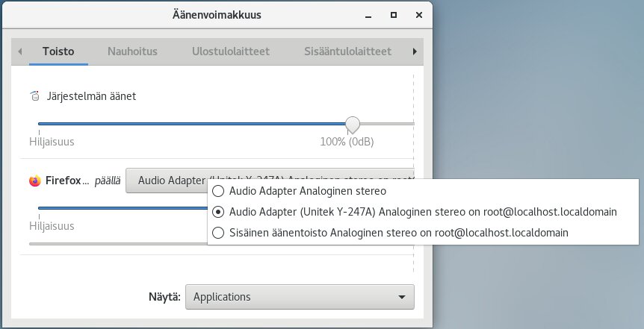This screenshot has width=644, height=329.
Task: Close the Äänenvoimakkuus window
Action: tap(419, 15)
